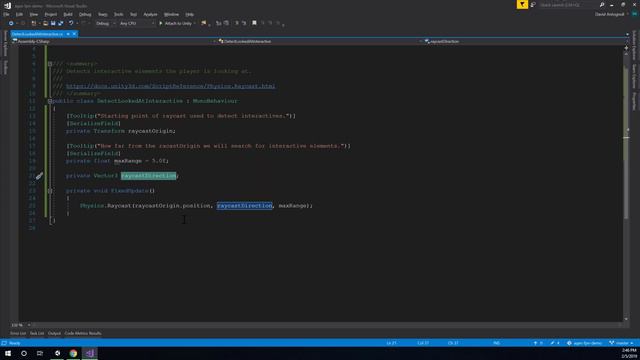640x360 pixels.
Task: Open the Test menu
Action: click(133, 14)
